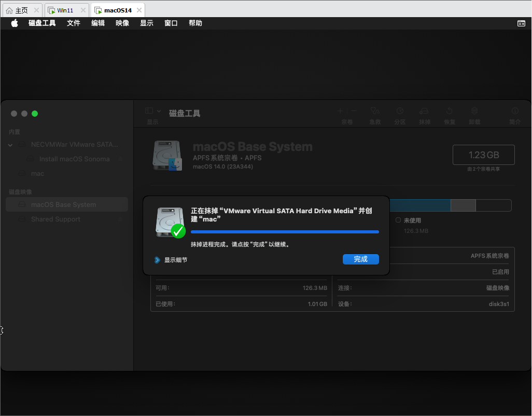Click the disk3s1 device value

(x=499, y=304)
